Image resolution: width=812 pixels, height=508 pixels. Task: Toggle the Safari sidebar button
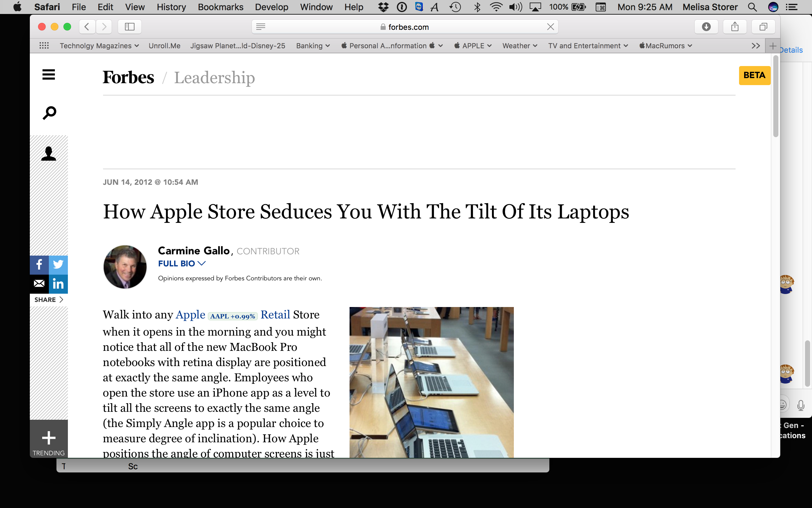tap(129, 27)
